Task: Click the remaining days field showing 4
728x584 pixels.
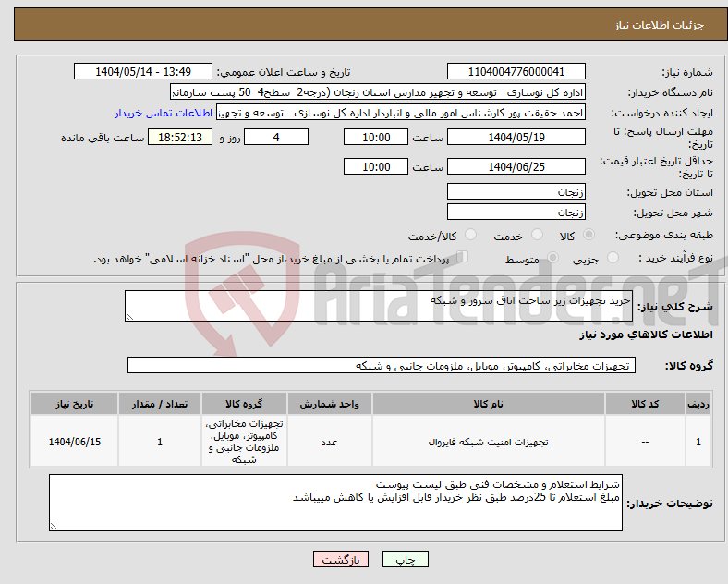Action: 276,138
